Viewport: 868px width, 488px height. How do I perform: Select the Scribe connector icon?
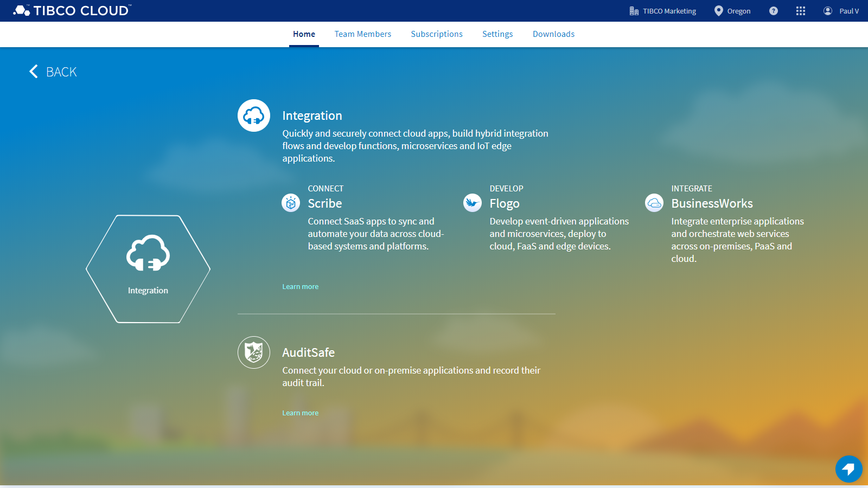pos(290,202)
